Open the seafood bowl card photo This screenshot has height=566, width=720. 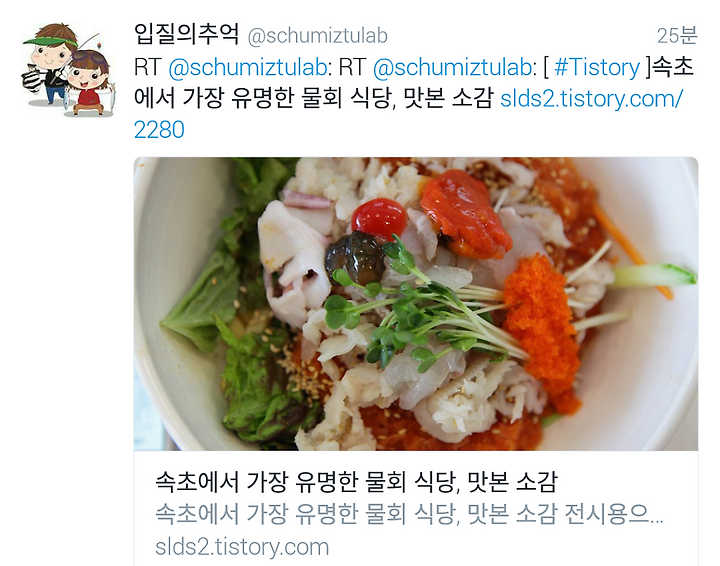[416, 303]
